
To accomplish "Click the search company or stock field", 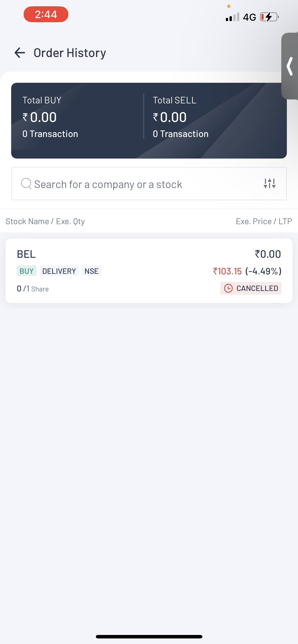I will (140, 184).
